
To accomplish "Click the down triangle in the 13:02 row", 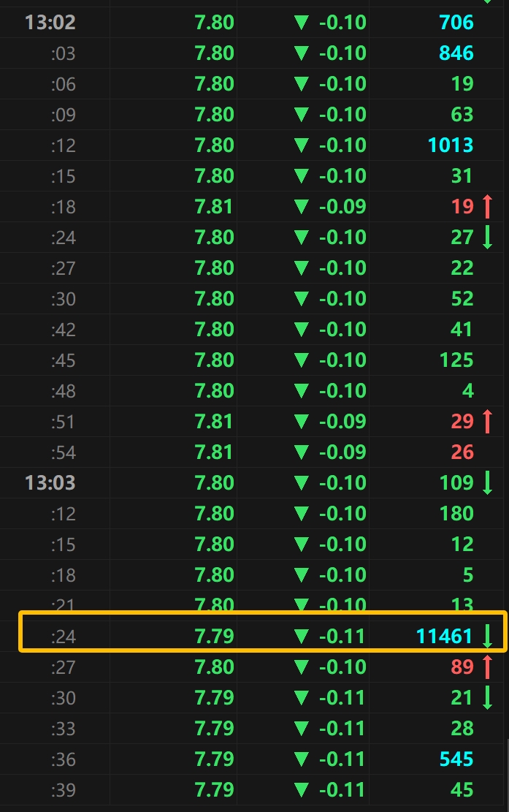I will pos(301,22).
